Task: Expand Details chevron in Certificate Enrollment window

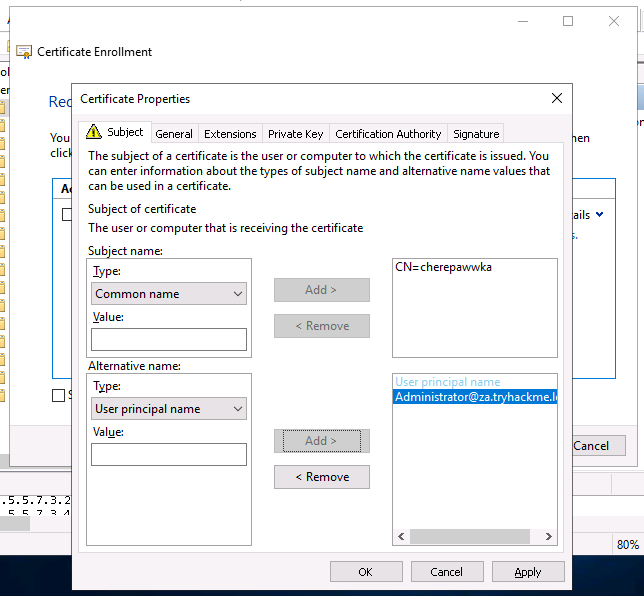Action: pos(600,214)
